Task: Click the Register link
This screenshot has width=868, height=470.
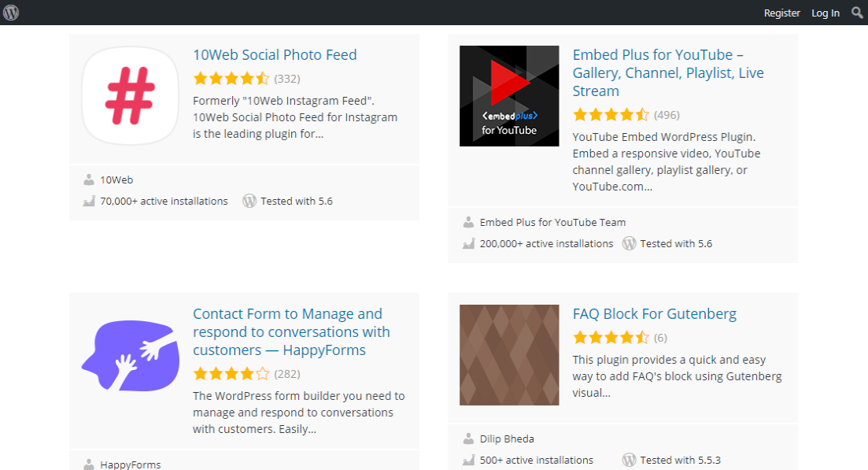Action: (x=781, y=13)
